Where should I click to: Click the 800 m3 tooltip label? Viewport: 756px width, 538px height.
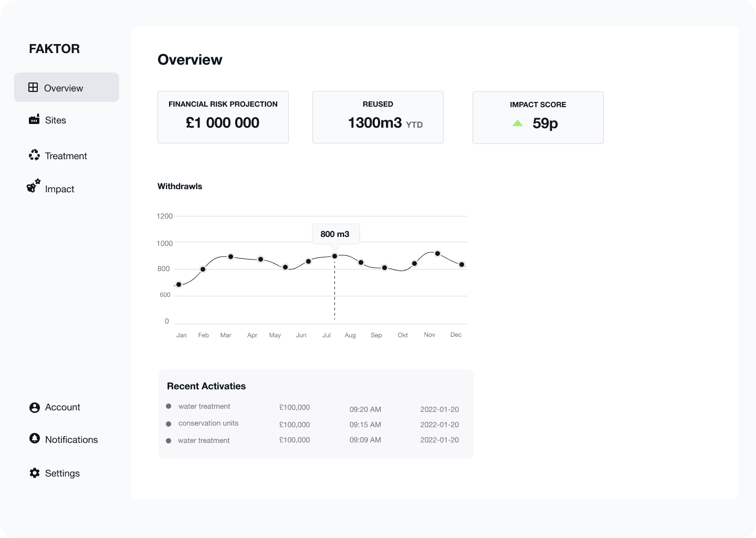click(x=335, y=234)
